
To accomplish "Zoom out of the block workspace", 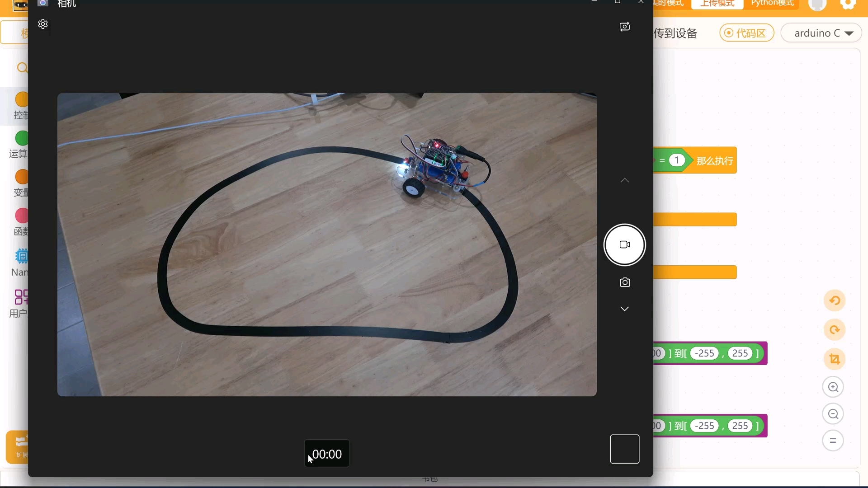I will [833, 414].
